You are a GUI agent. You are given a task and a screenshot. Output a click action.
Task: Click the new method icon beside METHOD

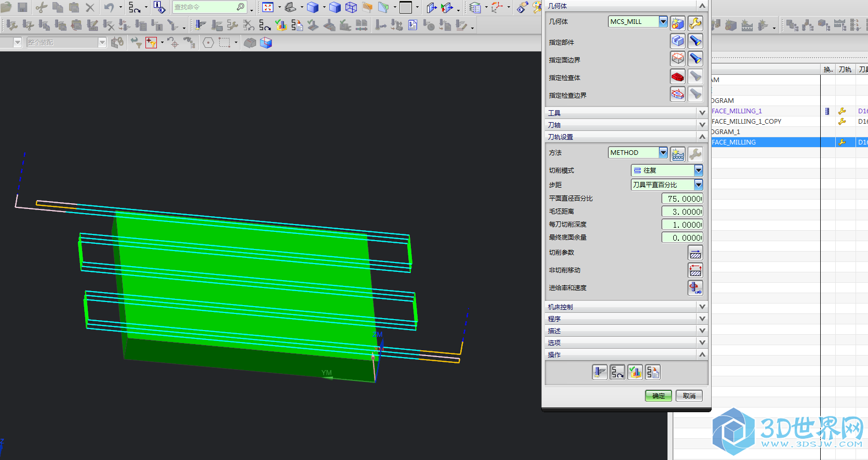coord(678,154)
